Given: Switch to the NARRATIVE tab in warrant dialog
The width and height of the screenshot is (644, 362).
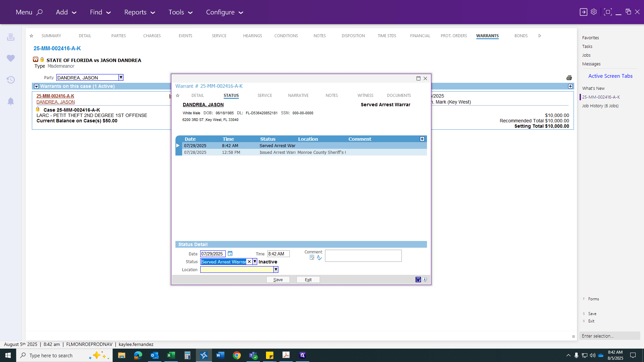Looking at the screenshot, I should tap(298, 96).
